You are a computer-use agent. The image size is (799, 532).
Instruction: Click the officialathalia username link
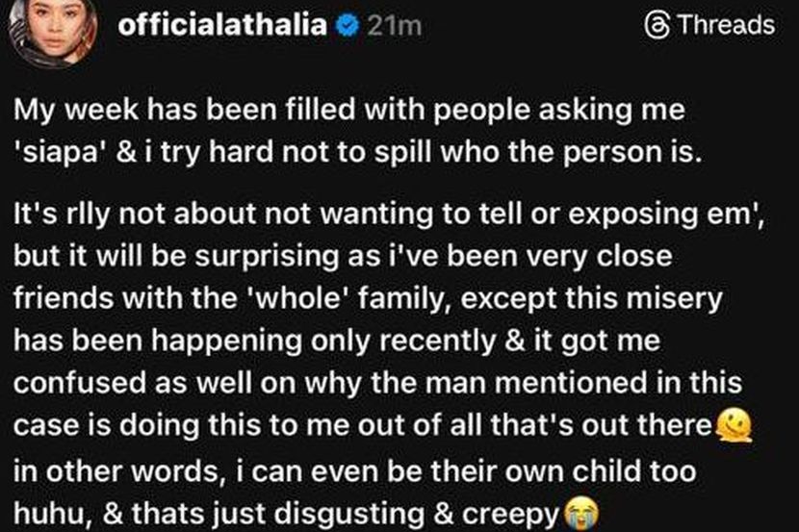coord(221,26)
